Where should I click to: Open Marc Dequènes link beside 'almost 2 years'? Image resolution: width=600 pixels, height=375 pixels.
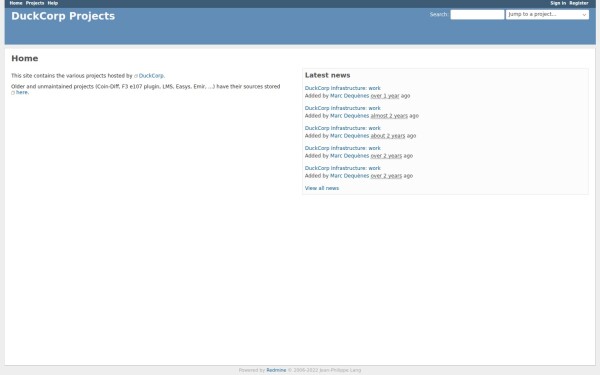(349, 116)
